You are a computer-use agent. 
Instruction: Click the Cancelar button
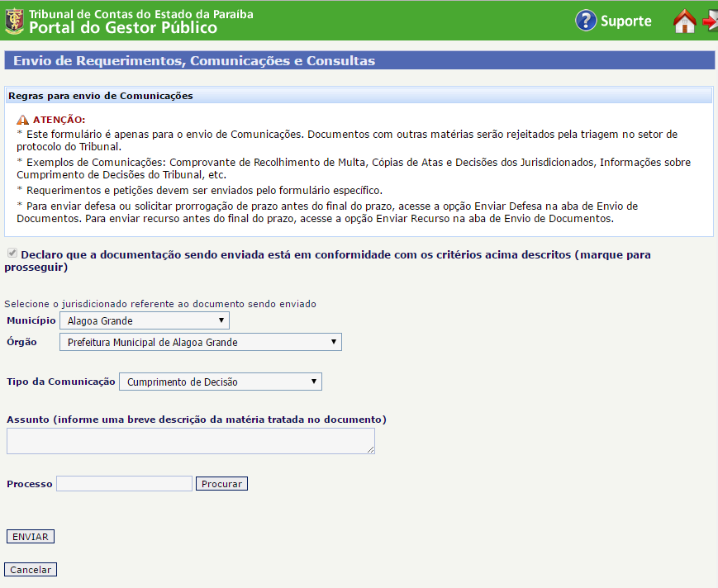pos(31,570)
